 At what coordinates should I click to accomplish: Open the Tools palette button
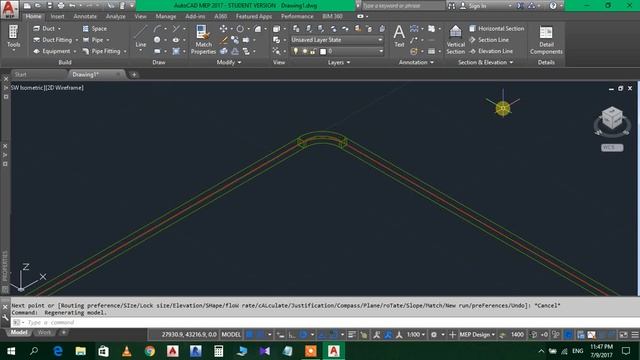[x=13, y=38]
